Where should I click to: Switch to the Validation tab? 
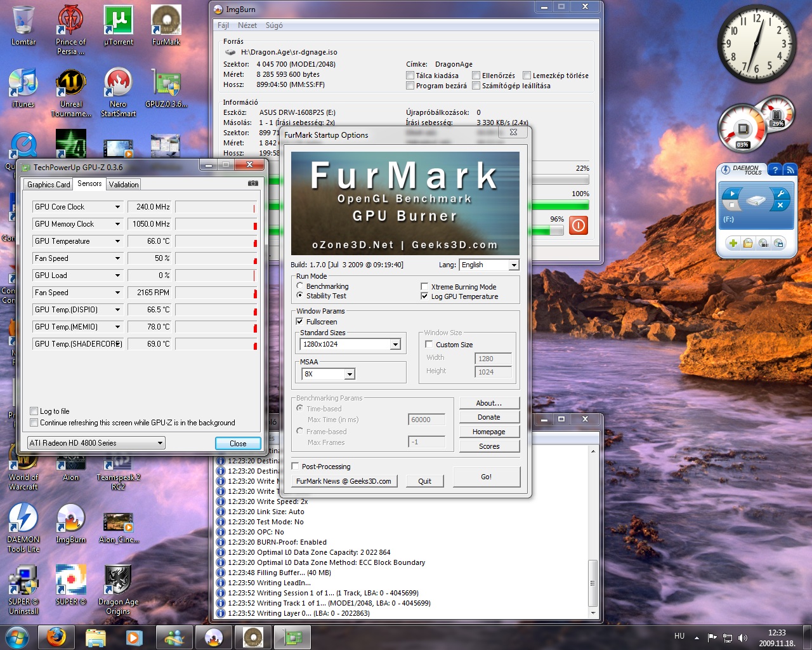point(124,185)
